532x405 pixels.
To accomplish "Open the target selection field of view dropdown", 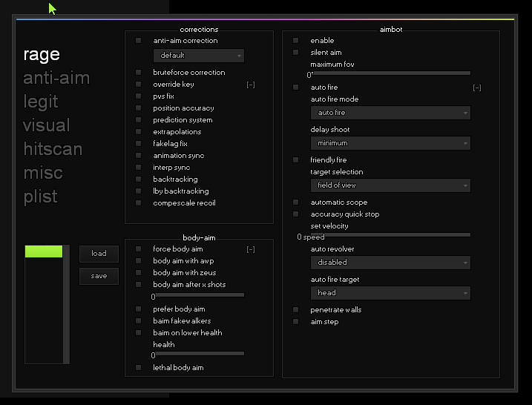I will tap(390, 185).
